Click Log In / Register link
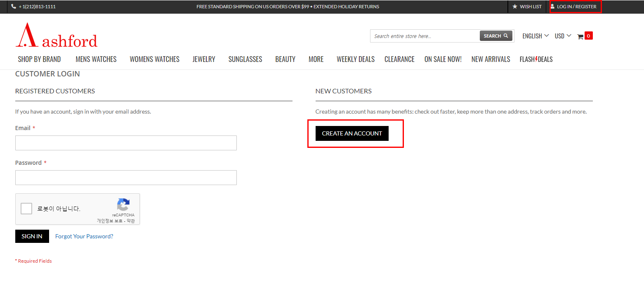This screenshot has width=644, height=304. pos(576,7)
